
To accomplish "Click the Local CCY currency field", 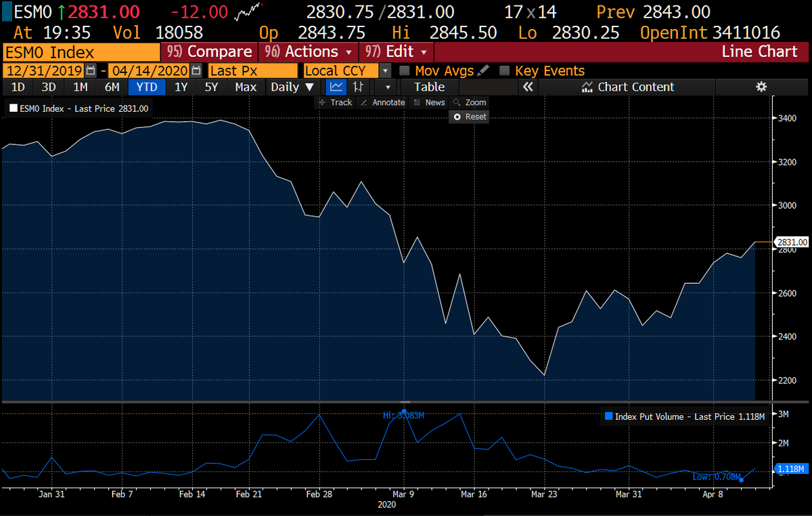I will 340,70.
